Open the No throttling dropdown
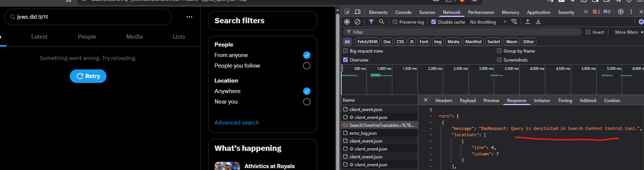 (x=488, y=22)
